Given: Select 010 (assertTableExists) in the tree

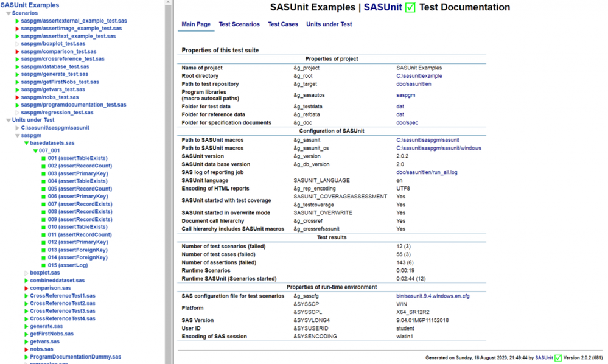Looking at the screenshot, I should point(77,227).
